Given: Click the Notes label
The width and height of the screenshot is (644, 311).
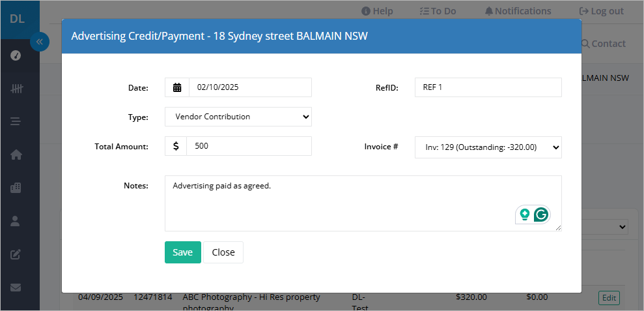Looking at the screenshot, I should coord(136,186).
